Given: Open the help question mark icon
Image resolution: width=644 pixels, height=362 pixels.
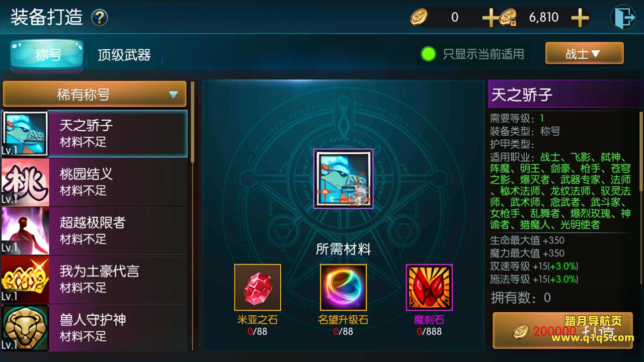Looking at the screenshot, I should (100, 18).
